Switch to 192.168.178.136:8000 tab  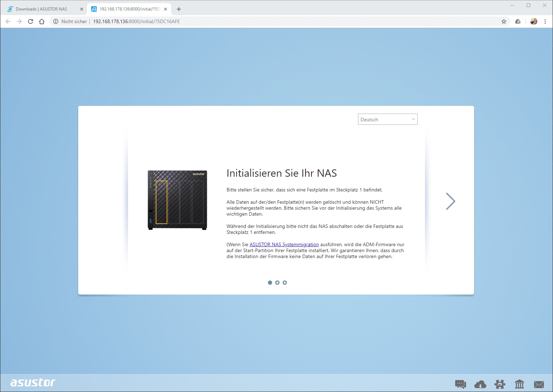coord(129,9)
